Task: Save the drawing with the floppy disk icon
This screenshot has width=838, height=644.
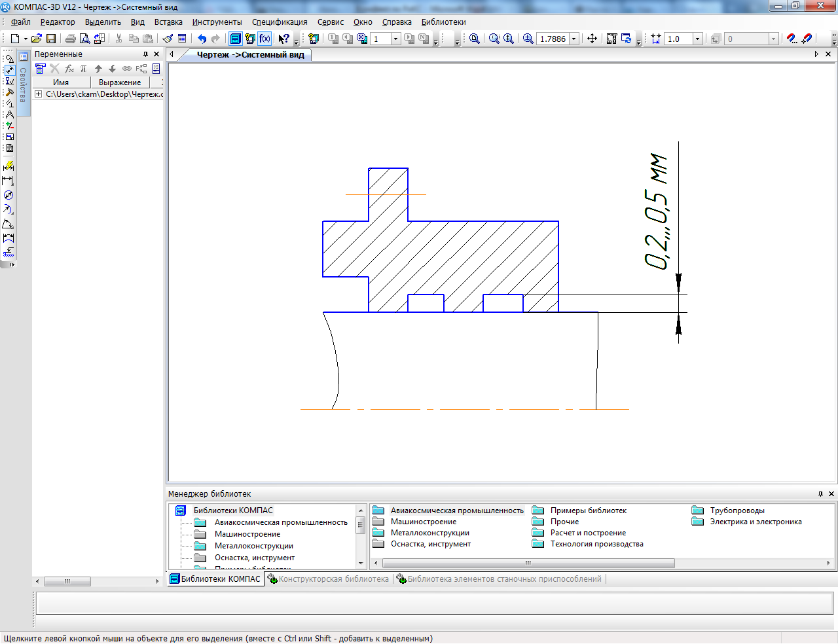Action: (51, 39)
